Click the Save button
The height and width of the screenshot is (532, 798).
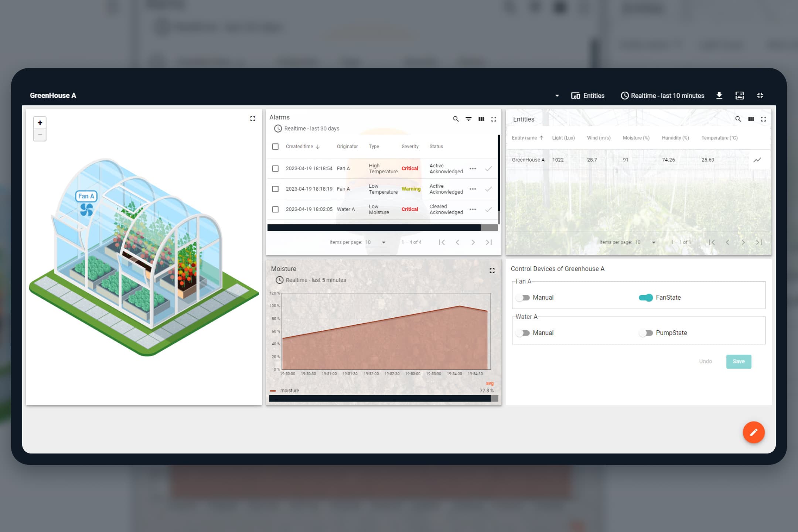[739, 361]
